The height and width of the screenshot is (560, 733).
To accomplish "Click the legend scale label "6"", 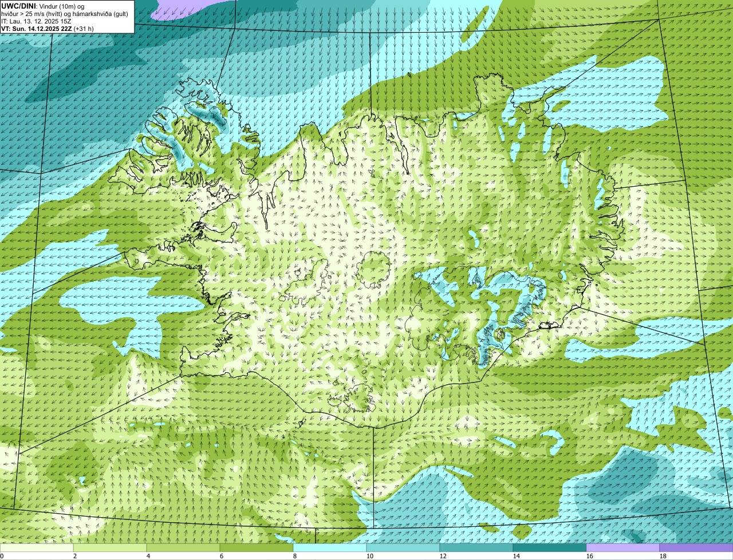I will [x=222, y=556].
